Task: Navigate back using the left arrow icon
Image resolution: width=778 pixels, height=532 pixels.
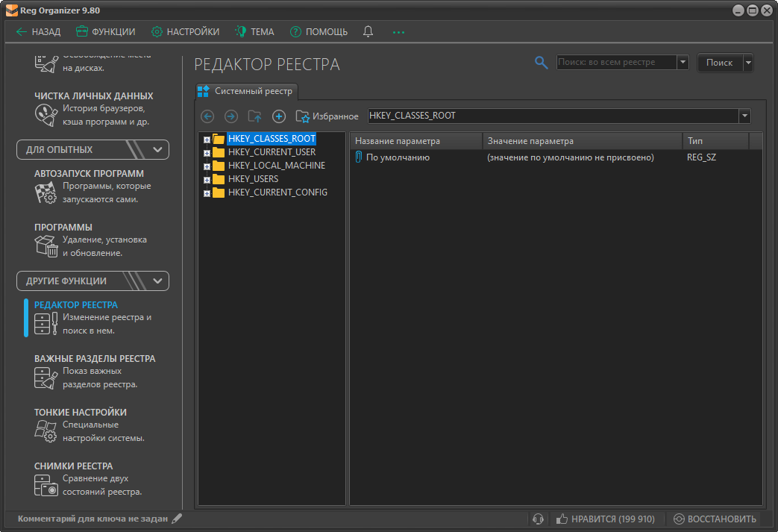Action: coord(207,116)
